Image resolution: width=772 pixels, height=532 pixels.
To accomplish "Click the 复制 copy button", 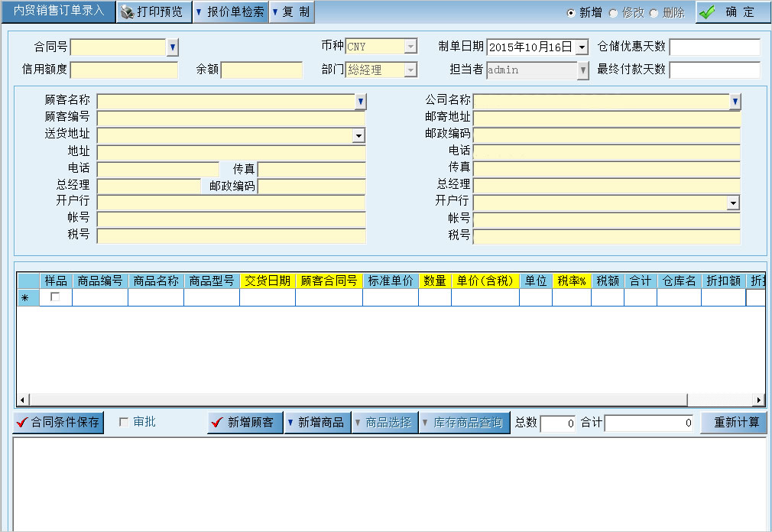I will [x=291, y=12].
